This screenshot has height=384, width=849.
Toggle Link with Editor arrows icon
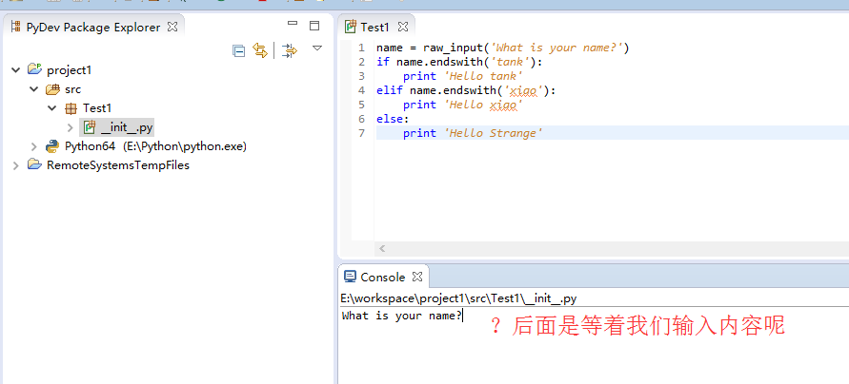point(260,51)
